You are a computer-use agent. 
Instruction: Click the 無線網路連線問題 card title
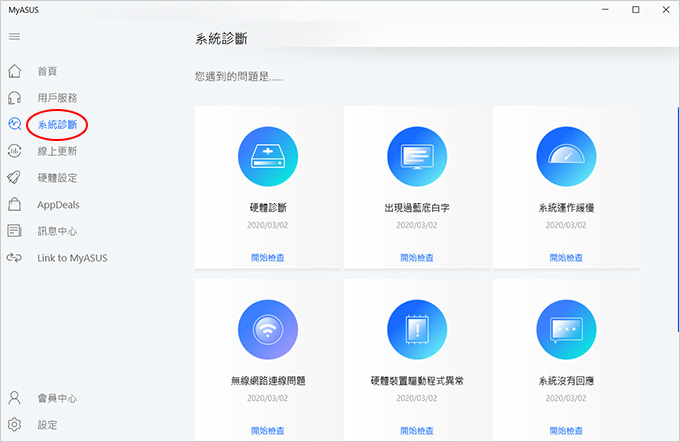[268, 381]
